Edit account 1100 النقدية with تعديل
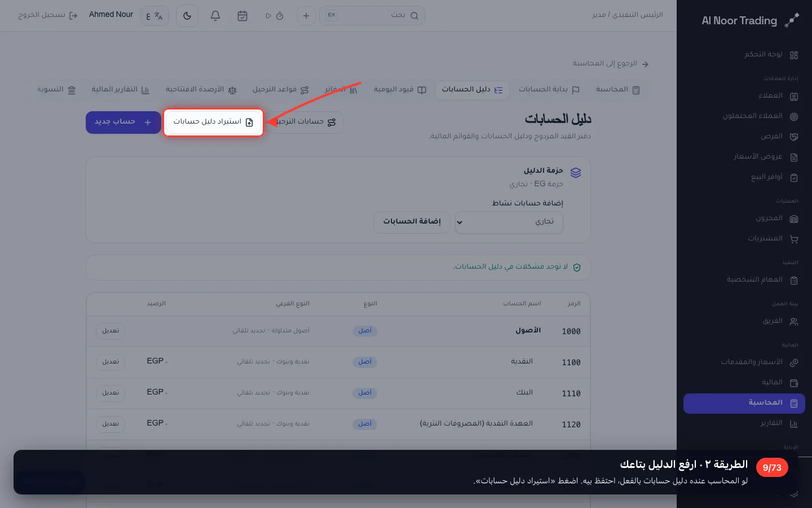812x508 pixels. 111,362
